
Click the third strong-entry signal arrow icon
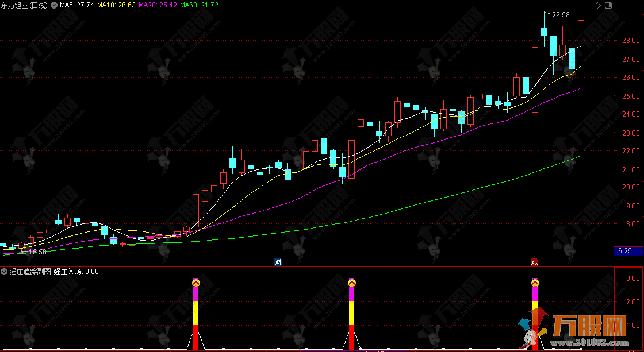[535, 282]
